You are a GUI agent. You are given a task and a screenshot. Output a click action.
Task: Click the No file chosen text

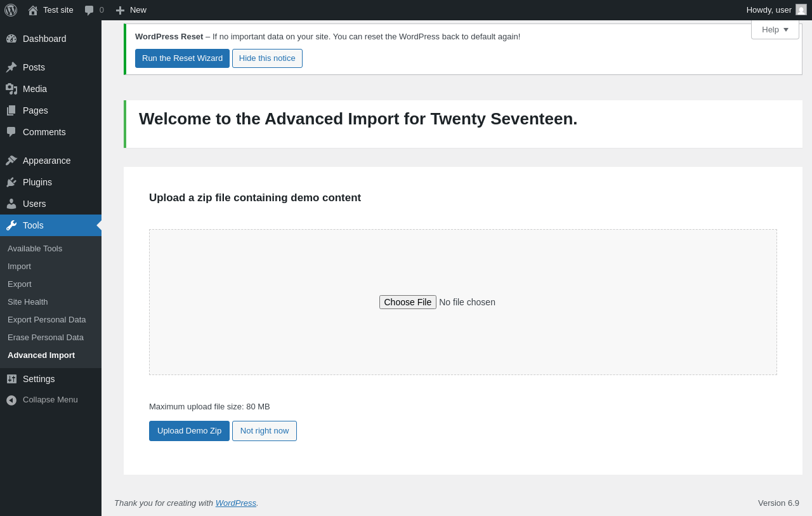pyautogui.click(x=467, y=302)
